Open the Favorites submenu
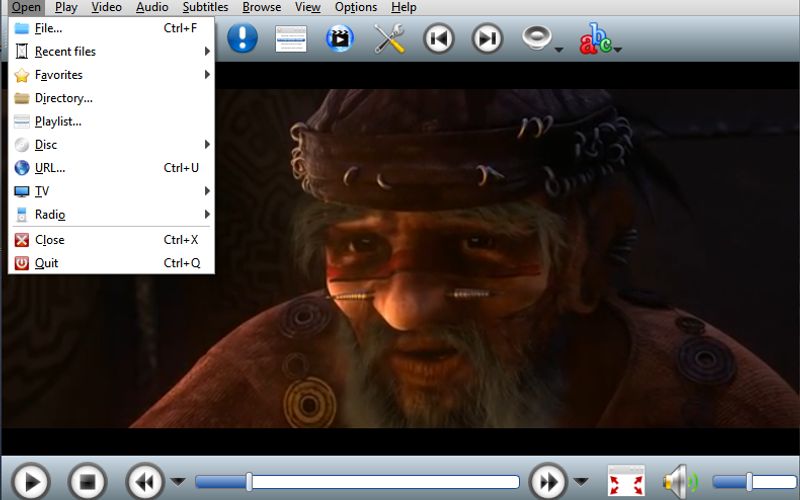This screenshot has width=800, height=500. 111,74
